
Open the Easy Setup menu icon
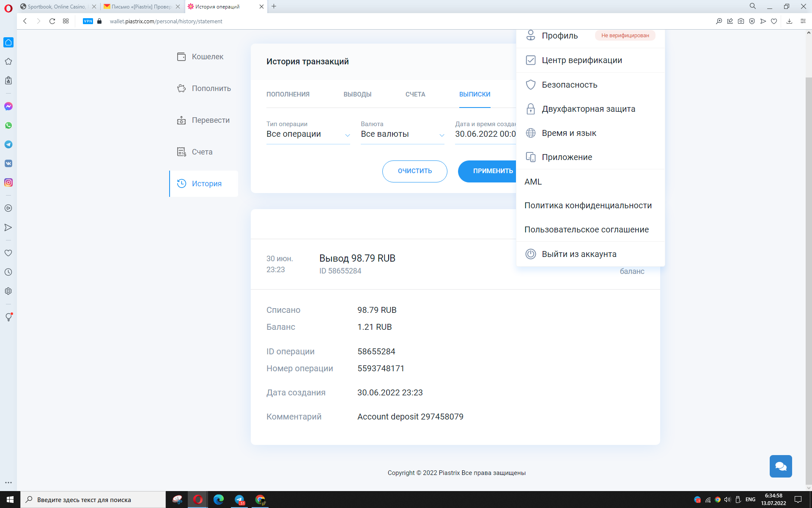click(x=803, y=21)
